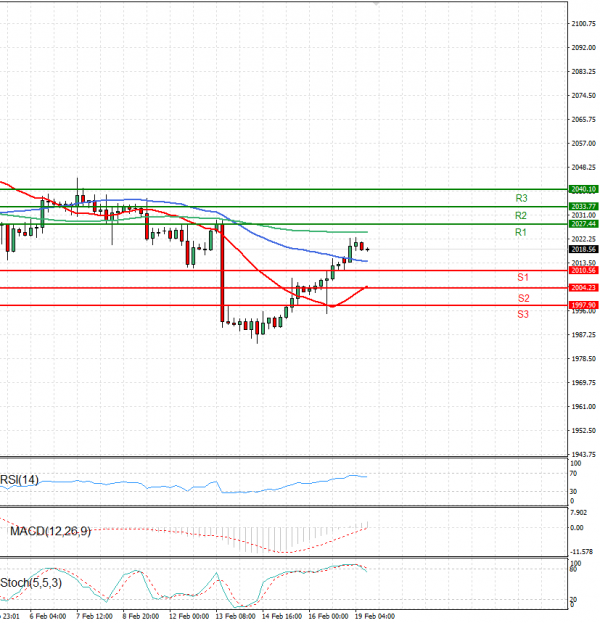Click the long red candle on 13 Feb
The height and width of the screenshot is (623, 600).
coord(222,273)
